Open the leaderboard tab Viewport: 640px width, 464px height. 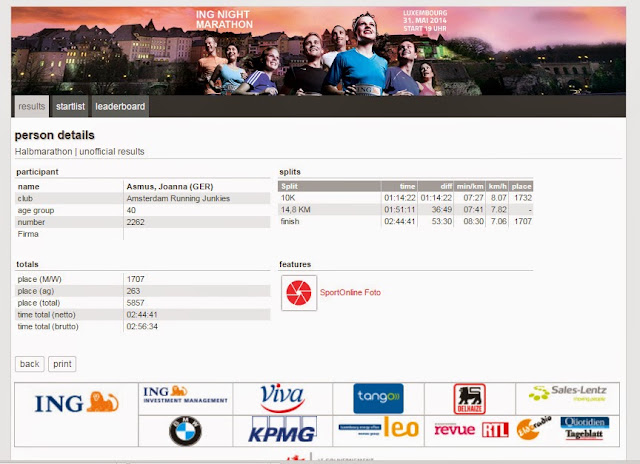tap(120, 107)
